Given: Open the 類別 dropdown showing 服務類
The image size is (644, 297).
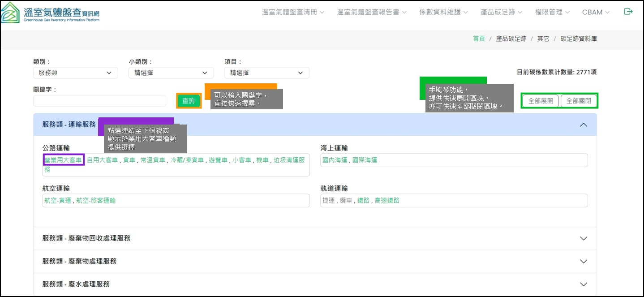Looking at the screenshot, I should point(75,73).
